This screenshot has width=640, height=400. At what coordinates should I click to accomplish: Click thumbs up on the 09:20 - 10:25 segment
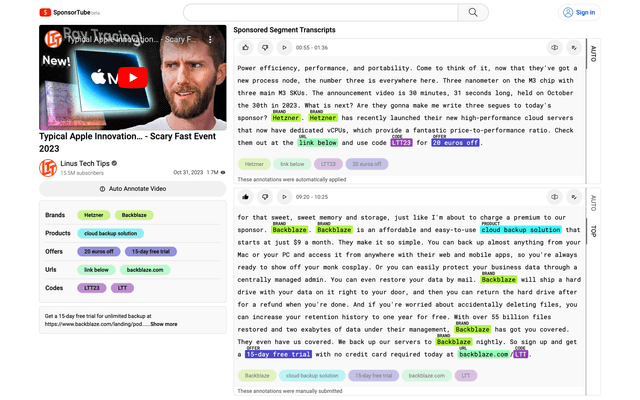245,197
